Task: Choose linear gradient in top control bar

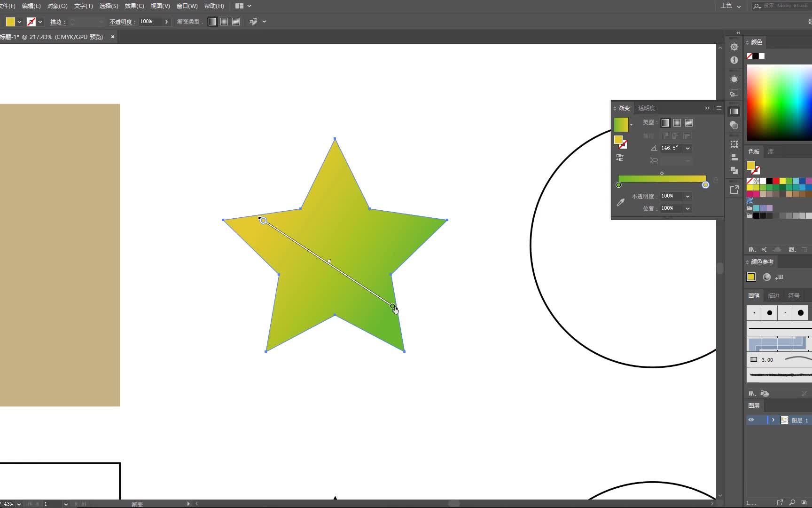Action: pos(212,22)
